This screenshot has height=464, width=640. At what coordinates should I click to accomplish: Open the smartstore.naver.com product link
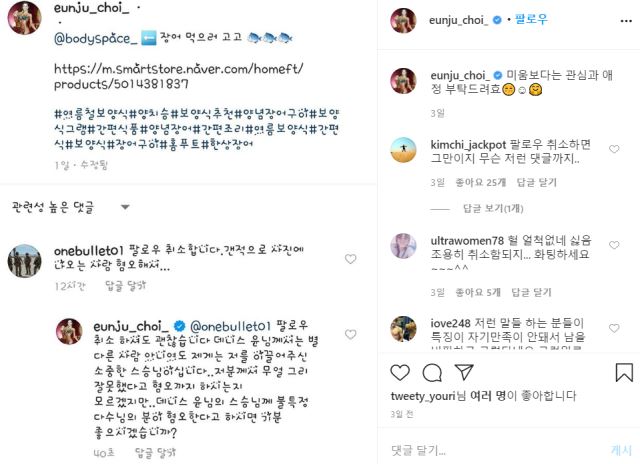click(178, 76)
